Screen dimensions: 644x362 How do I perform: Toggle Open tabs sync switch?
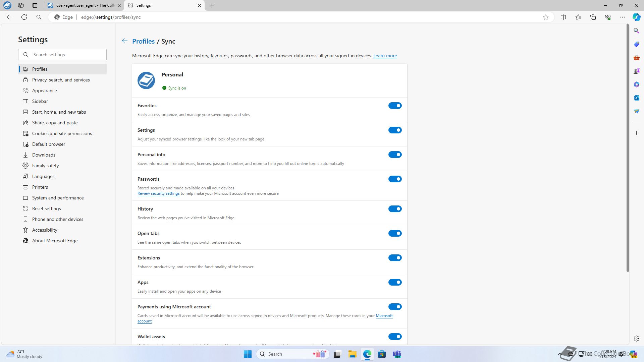pos(395,233)
